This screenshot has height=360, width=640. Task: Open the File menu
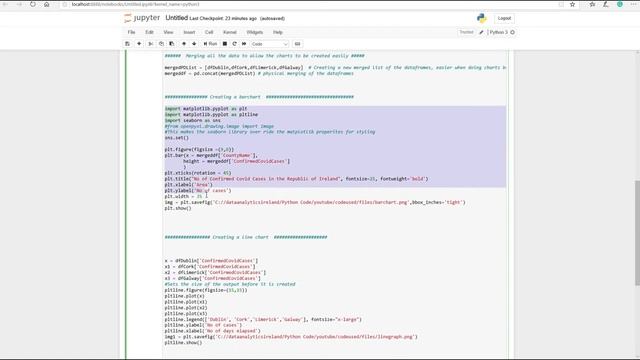[131, 32]
